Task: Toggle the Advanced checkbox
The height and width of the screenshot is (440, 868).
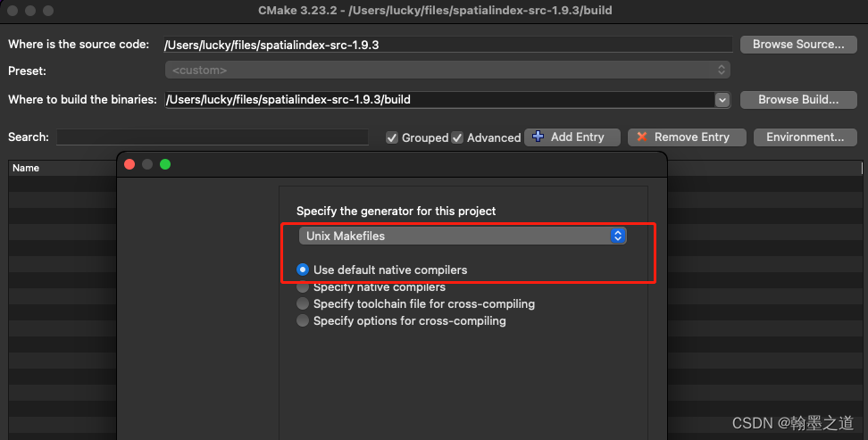Action: coord(457,137)
